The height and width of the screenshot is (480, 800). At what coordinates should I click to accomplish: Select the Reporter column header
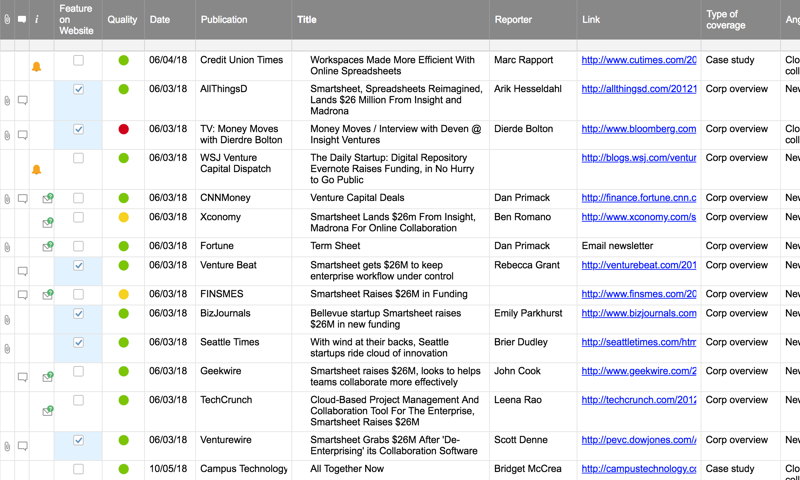[533, 19]
